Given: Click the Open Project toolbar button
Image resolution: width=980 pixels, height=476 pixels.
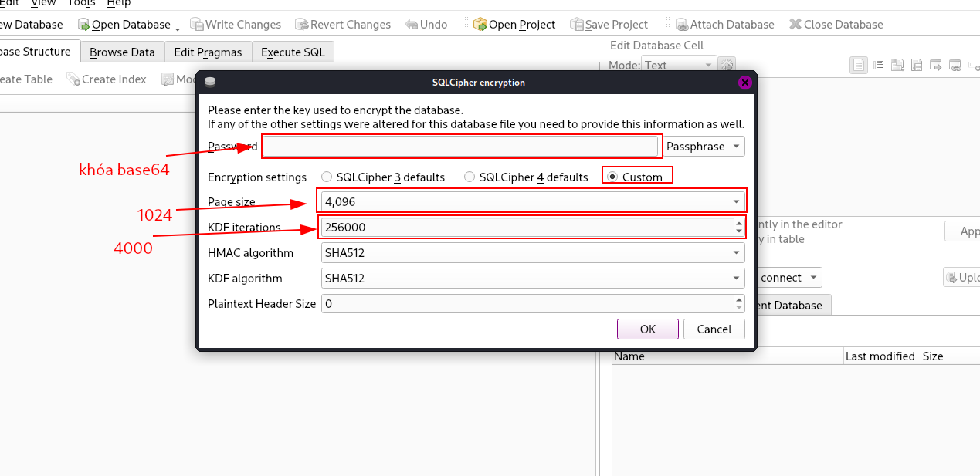Looking at the screenshot, I should [x=514, y=25].
